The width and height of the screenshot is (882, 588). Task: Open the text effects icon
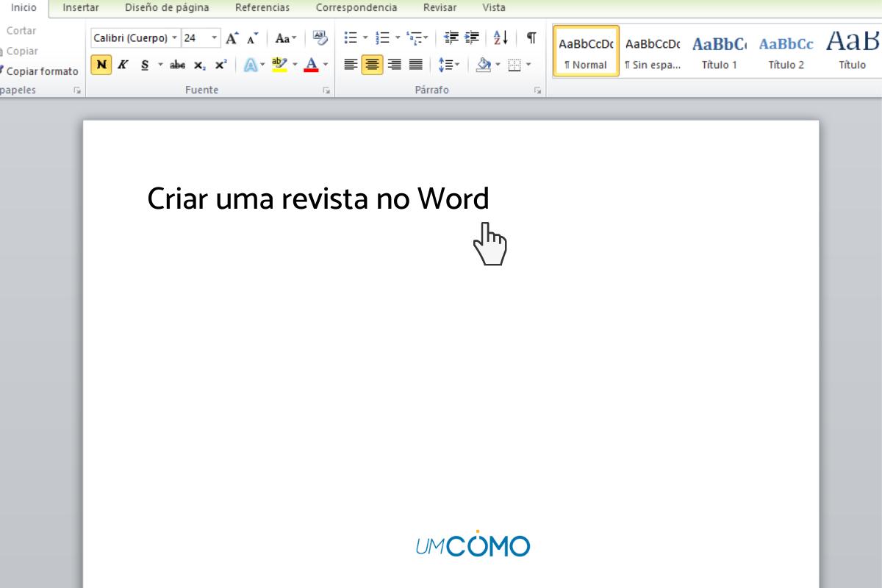pos(251,65)
